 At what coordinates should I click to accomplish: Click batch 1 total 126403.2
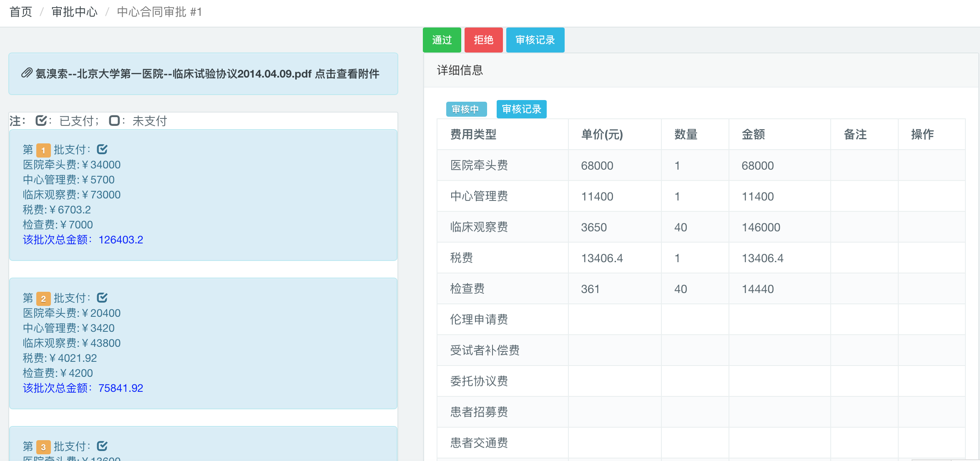[121, 240]
